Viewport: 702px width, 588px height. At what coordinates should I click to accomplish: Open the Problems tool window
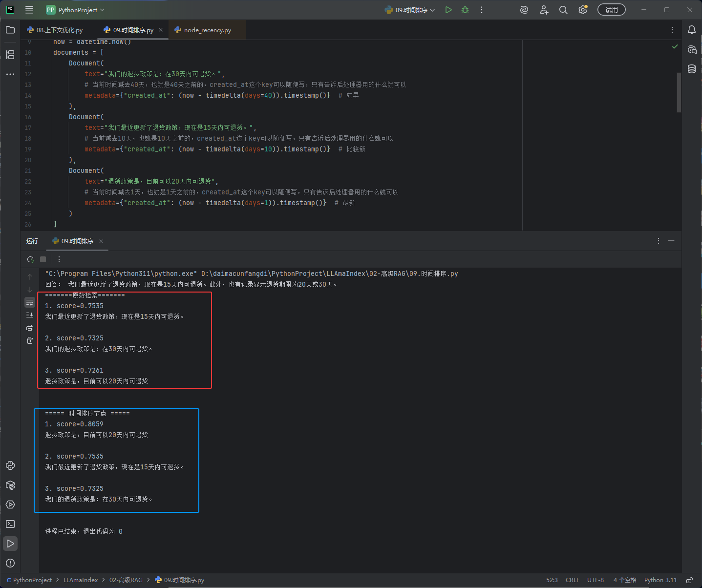pos(10,563)
